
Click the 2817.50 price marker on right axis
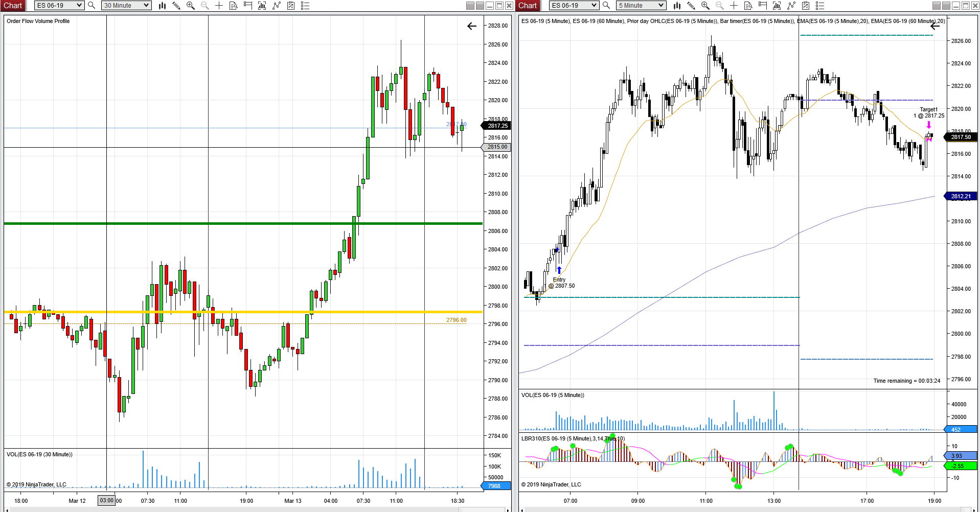[x=962, y=137]
